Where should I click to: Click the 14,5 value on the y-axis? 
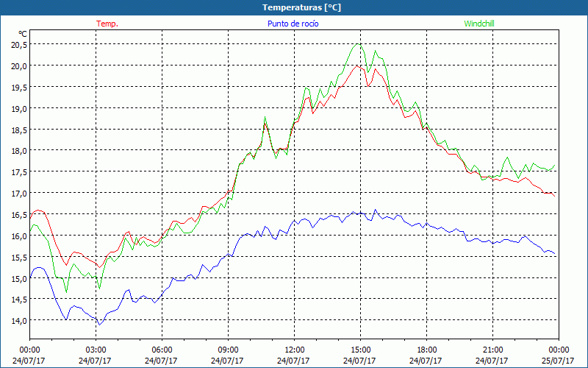[19, 300]
